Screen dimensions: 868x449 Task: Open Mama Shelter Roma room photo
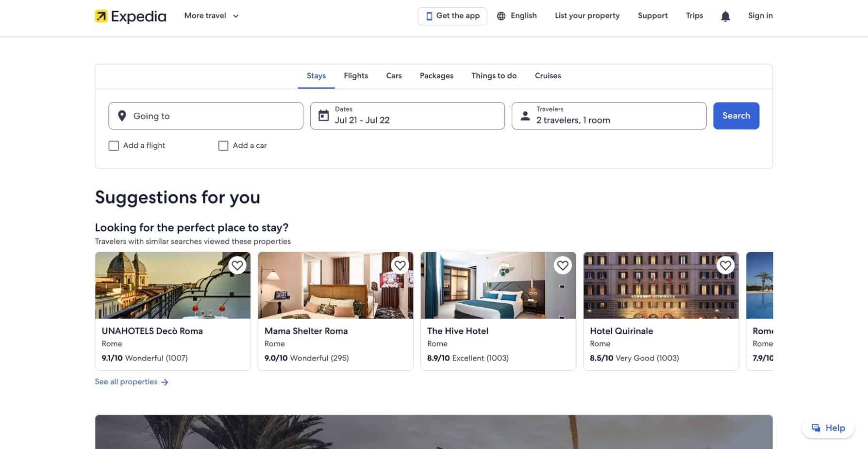pyautogui.click(x=335, y=285)
